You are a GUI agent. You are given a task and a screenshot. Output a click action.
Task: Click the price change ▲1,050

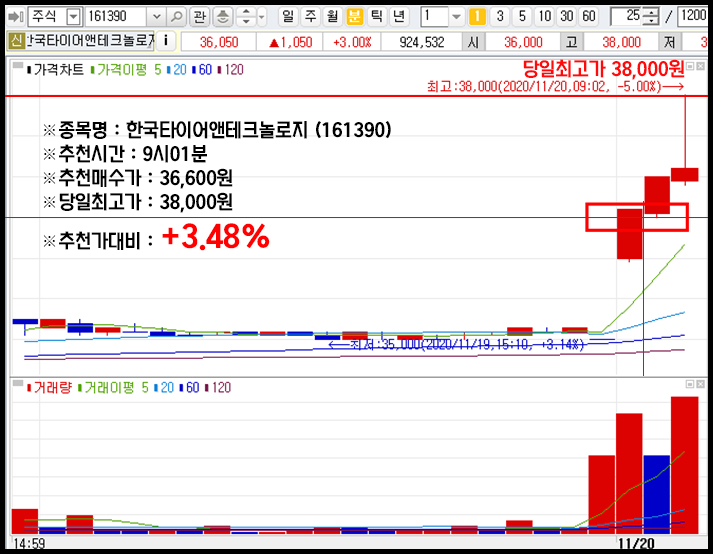pyautogui.click(x=290, y=42)
